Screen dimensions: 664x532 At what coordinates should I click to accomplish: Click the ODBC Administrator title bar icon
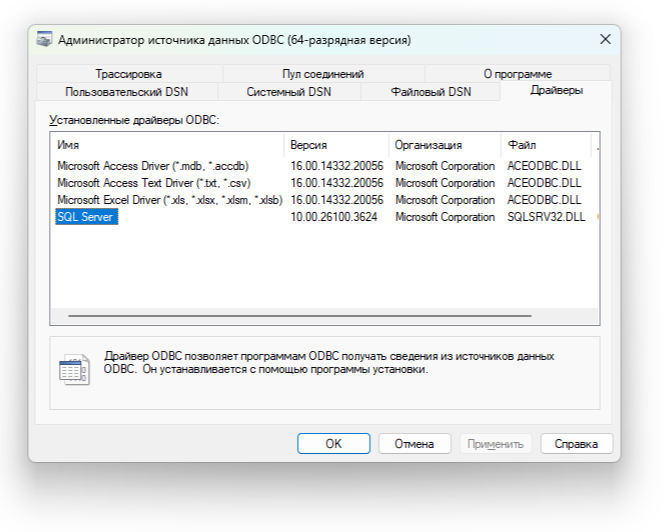(x=46, y=40)
